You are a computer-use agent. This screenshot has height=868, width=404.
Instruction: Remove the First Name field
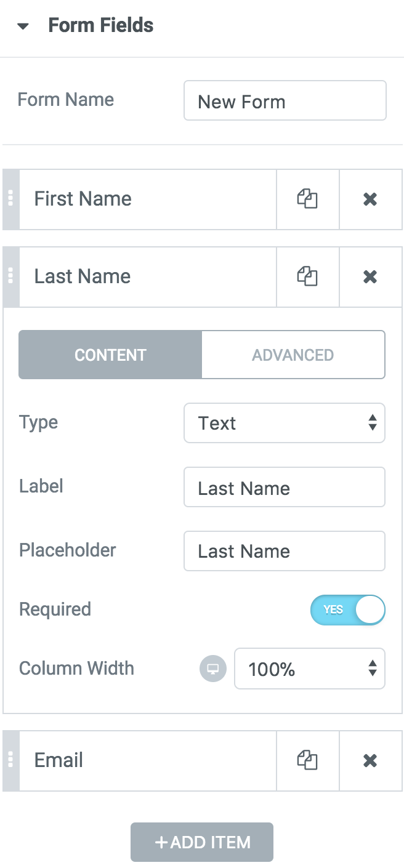(x=370, y=199)
